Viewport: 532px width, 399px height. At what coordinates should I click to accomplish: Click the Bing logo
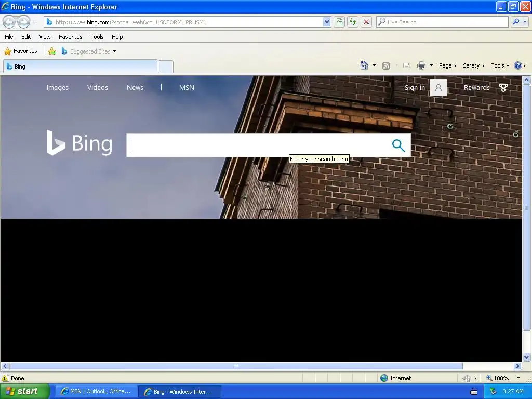79,143
